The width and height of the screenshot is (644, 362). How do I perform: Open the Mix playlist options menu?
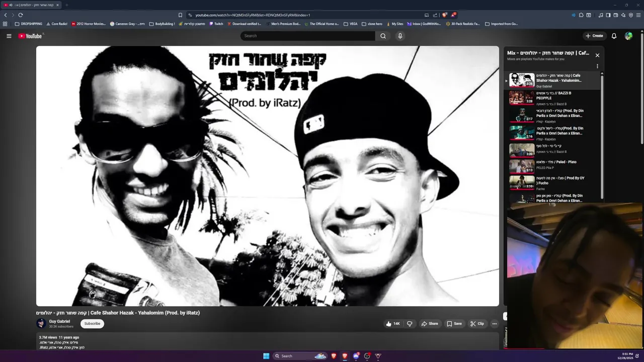597,66
